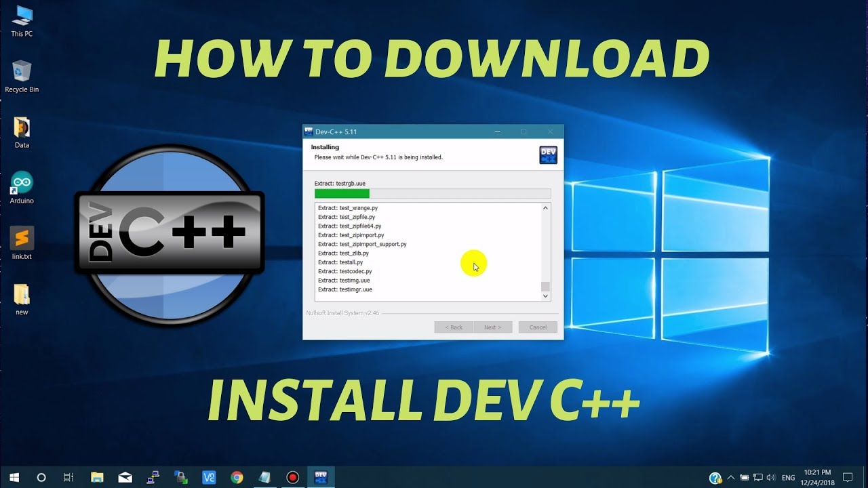Close the Dev-C++ 5.11 installer window

coord(551,131)
